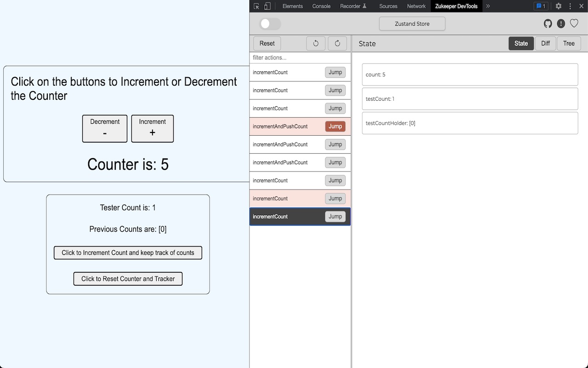
Task: Click the counterclockwise previous-state arrow icon
Action: (x=316, y=43)
